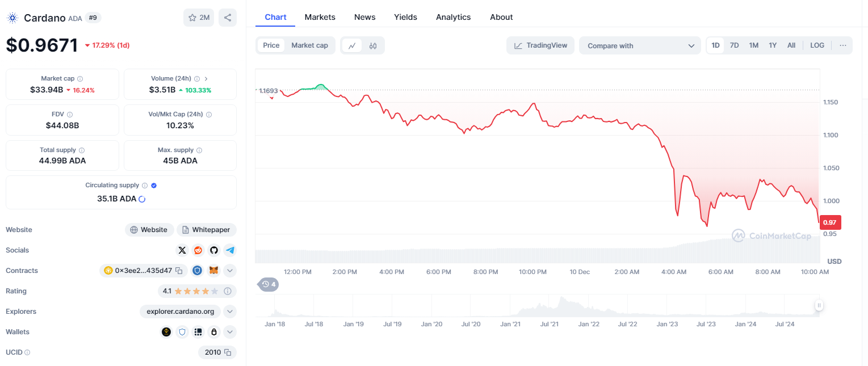Switch chart to candlestick view
The width and height of the screenshot is (868, 366).
[373, 45]
